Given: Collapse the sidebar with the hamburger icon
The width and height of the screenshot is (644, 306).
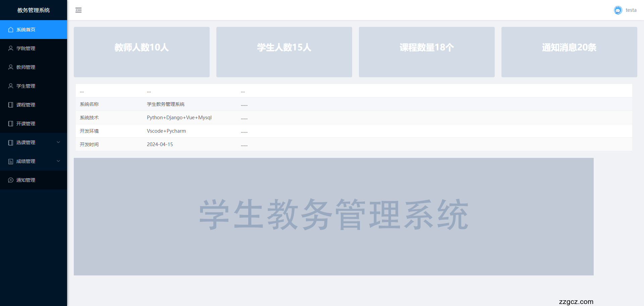Looking at the screenshot, I should 78,10.
